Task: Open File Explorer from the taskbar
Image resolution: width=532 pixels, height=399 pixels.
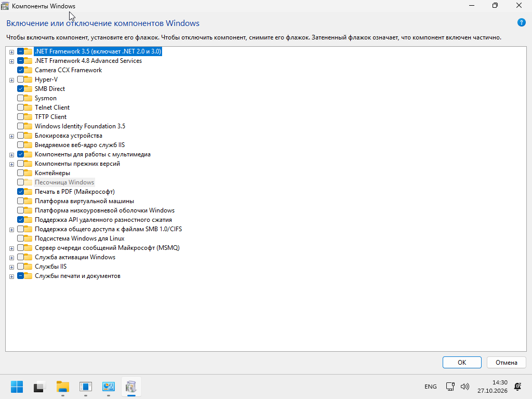Action: click(x=63, y=387)
